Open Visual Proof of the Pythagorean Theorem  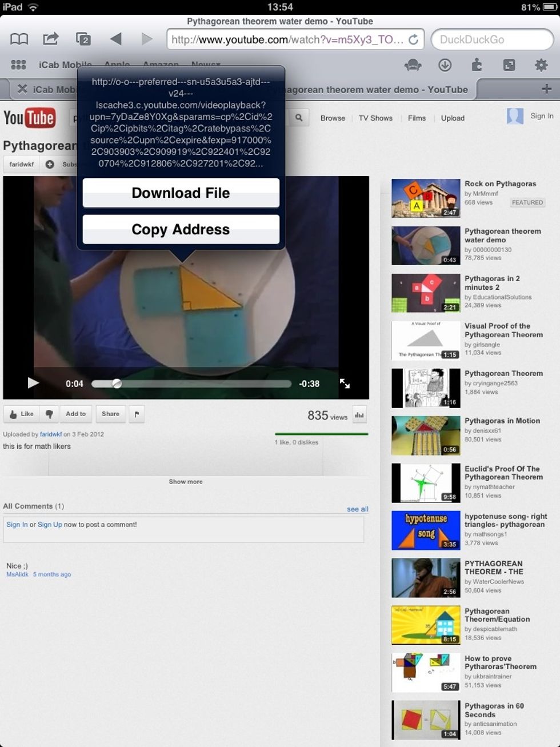tap(503, 330)
